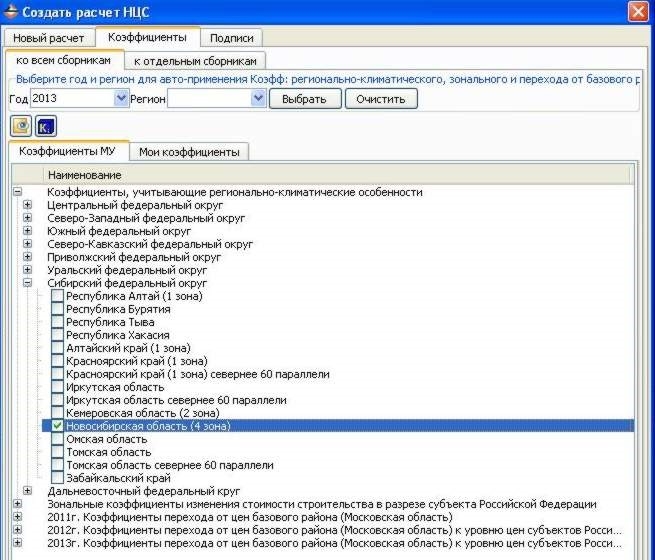
Task: Enable the Омская область checkbox
Action: [57, 439]
